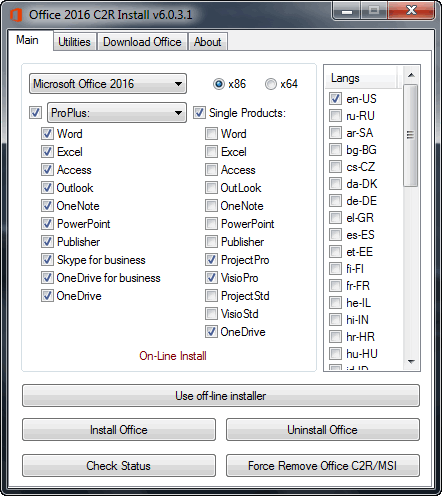Check the es-ES language

[x=335, y=235]
